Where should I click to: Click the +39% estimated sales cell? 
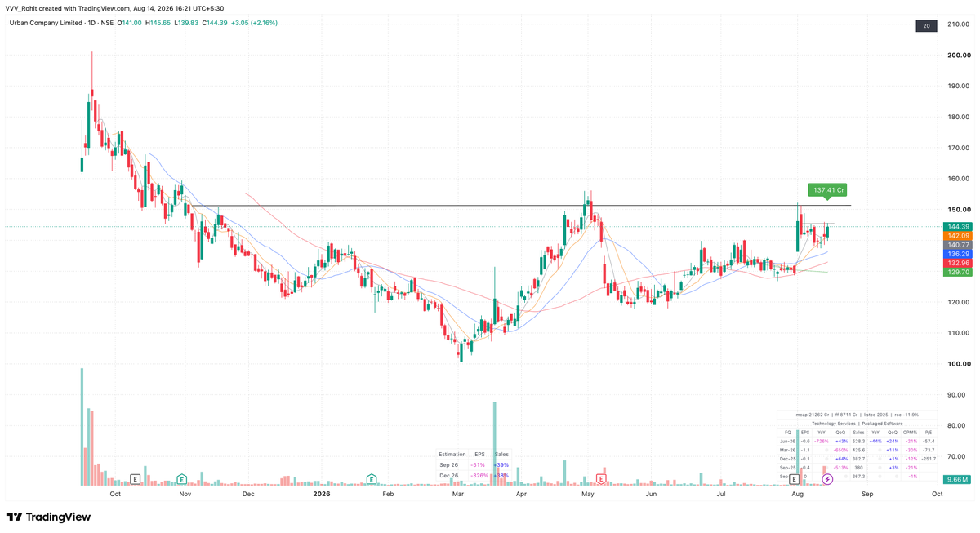click(501, 465)
